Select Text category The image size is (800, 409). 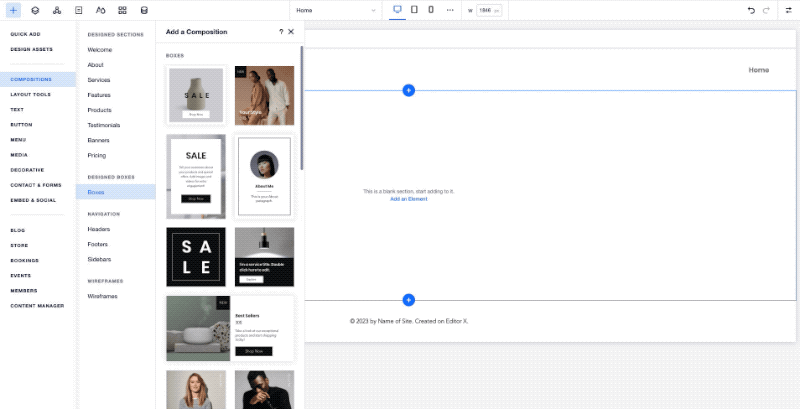coord(17,110)
